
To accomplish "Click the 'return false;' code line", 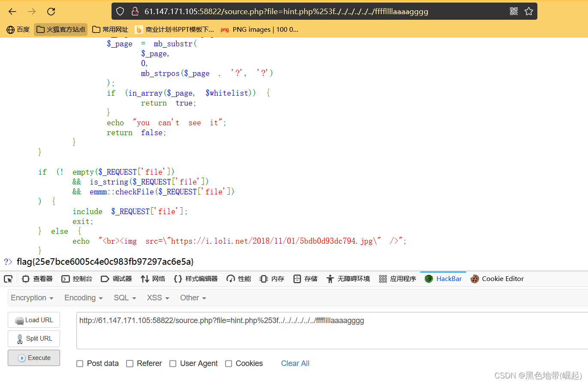I will (136, 133).
